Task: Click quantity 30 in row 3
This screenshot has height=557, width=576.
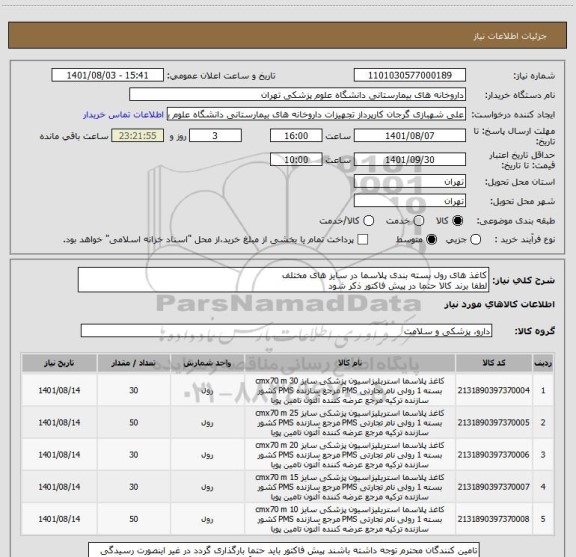Action: point(134,454)
